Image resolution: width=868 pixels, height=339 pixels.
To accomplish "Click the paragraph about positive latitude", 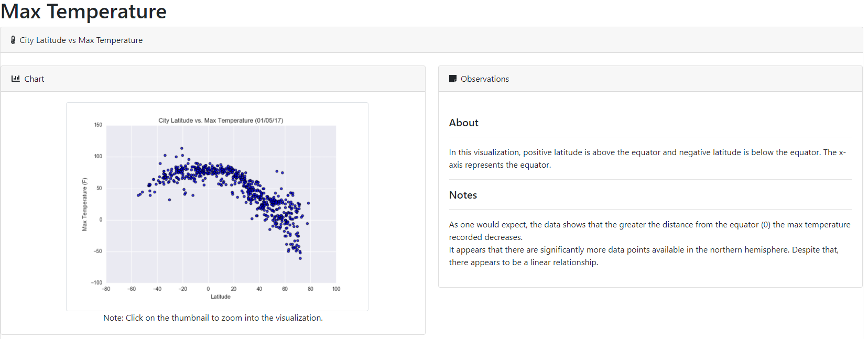I will tap(647, 159).
